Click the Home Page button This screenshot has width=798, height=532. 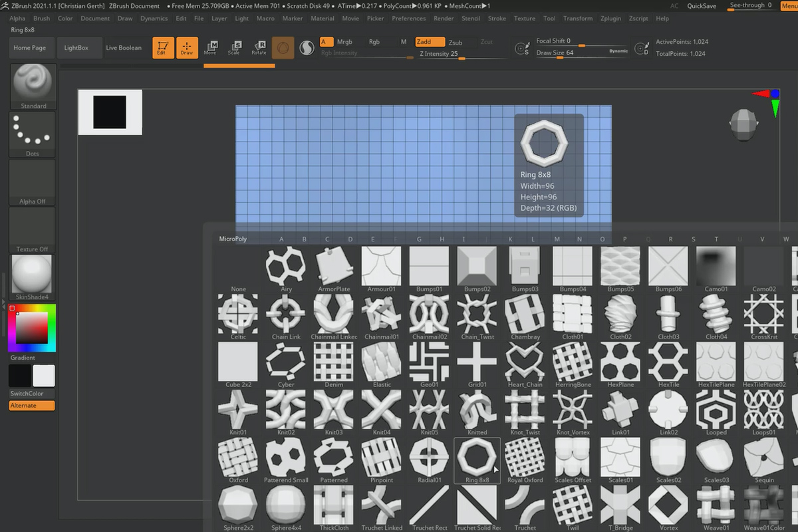[30, 48]
